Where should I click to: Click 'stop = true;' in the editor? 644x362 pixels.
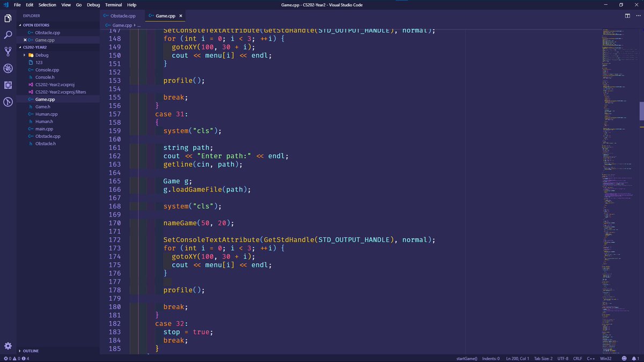(x=188, y=332)
